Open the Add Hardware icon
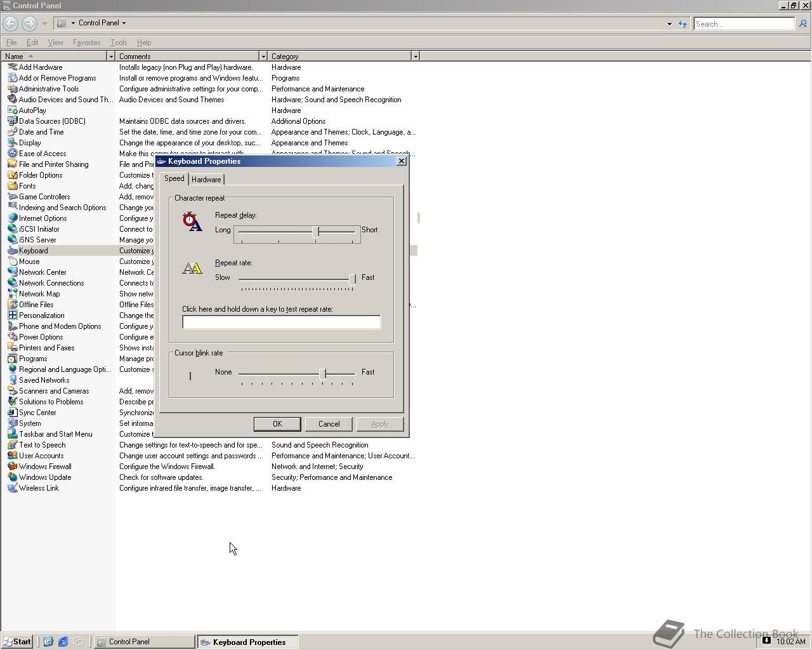 (12, 67)
